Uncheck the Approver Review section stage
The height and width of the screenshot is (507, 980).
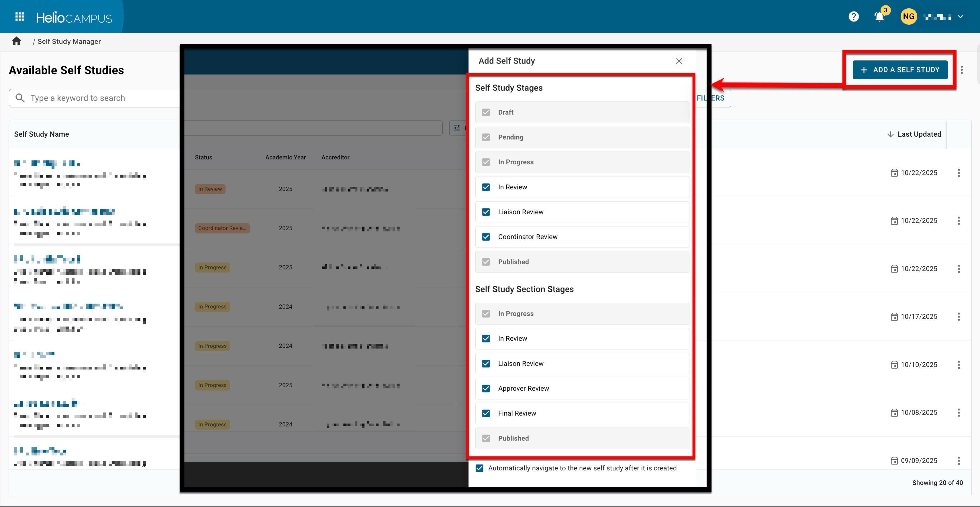[486, 388]
